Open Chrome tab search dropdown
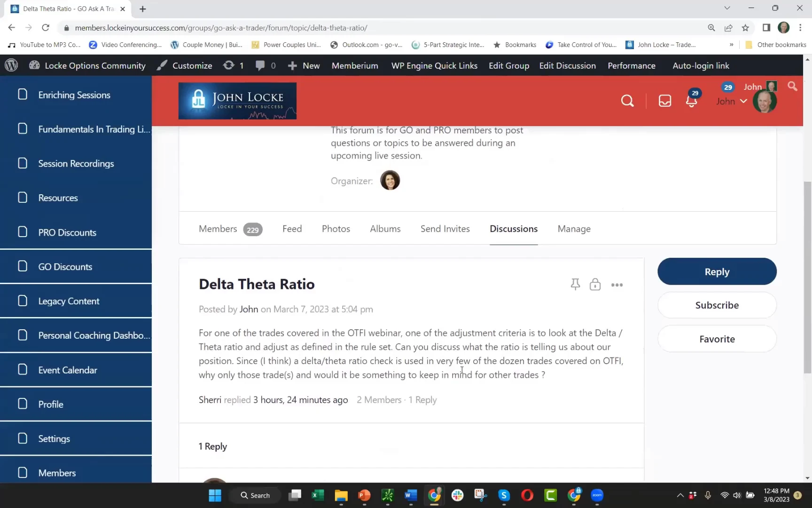Image resolution: width=812 pixels, height=508 pixels. click(x=727, y=8)
